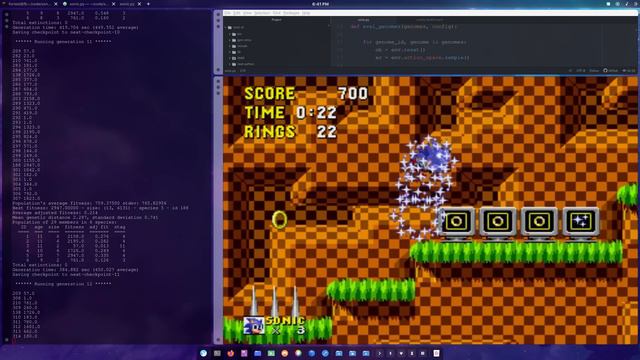Select the Project panel header tab in Atom
The image size is (640, 360).
276,20
